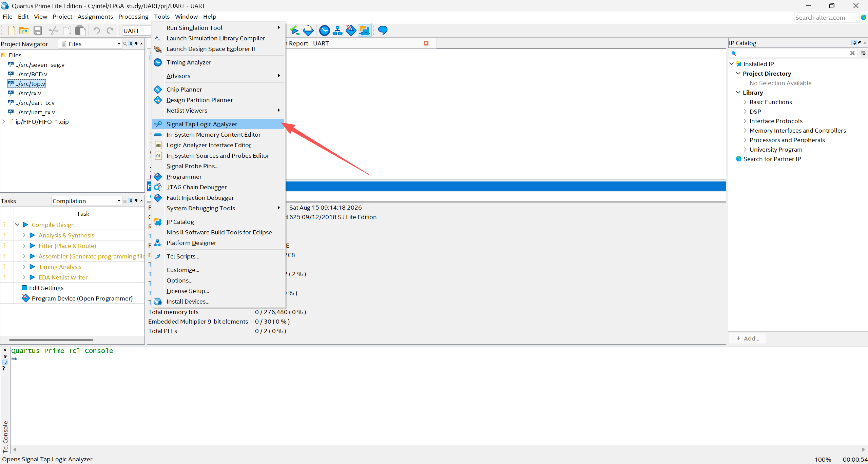Expand the Analysis & Synthesis task
The height and width of the screenshot is (464, 868).
[x=24, y=235]
